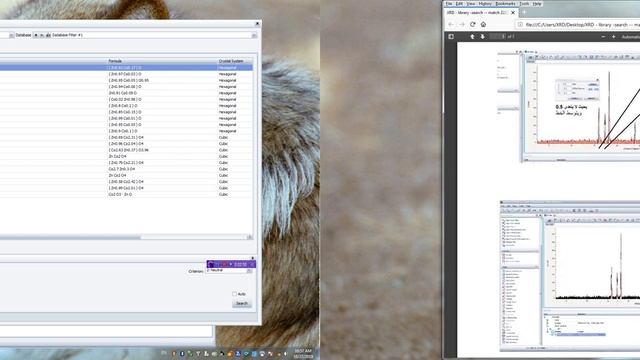The width and height of the screenshot is (640, 360).
Task: Click the PDF page number field
Action: tap(497, 36)
